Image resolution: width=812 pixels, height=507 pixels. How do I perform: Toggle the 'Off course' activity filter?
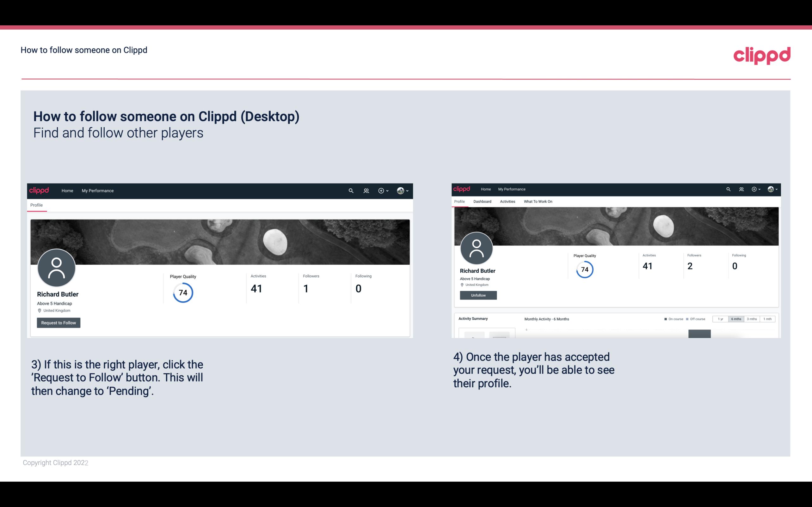697,319
